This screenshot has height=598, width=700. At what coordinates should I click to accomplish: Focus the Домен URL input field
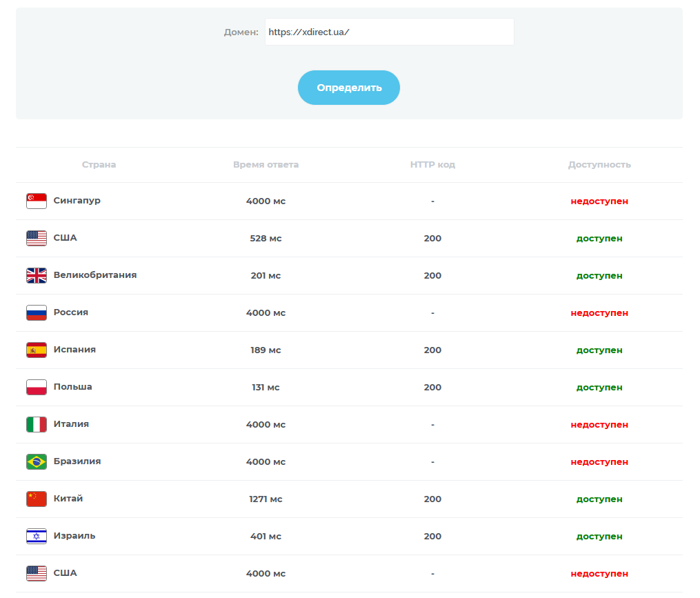[389, 32]
